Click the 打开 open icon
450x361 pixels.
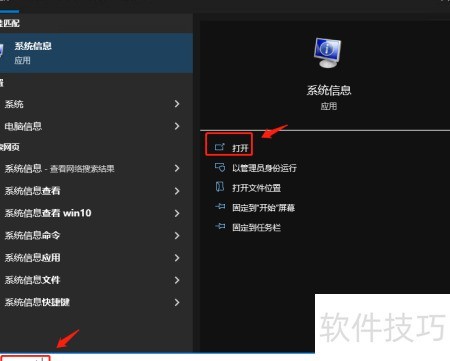point(220,147)
